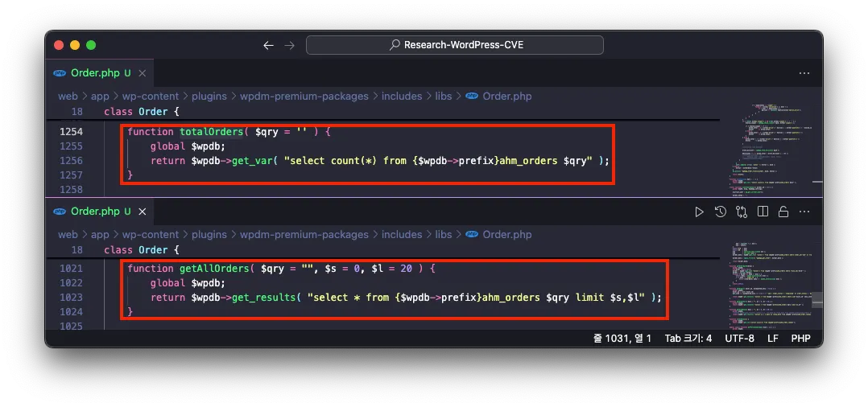Viewport: 868px width, 407px height.
Task: Click 'app' in the lower breadcrumb
Action: [100, 235]
